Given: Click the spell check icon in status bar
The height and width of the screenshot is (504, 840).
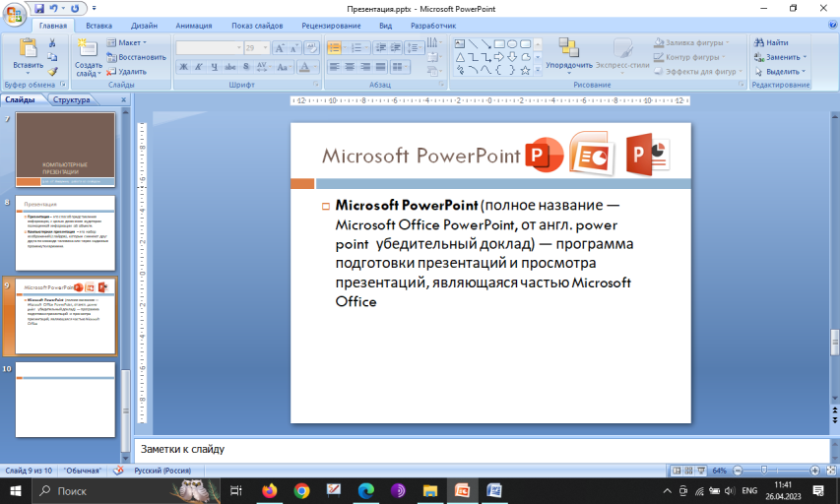Looking at the screenshot, I should click(118, 471).
